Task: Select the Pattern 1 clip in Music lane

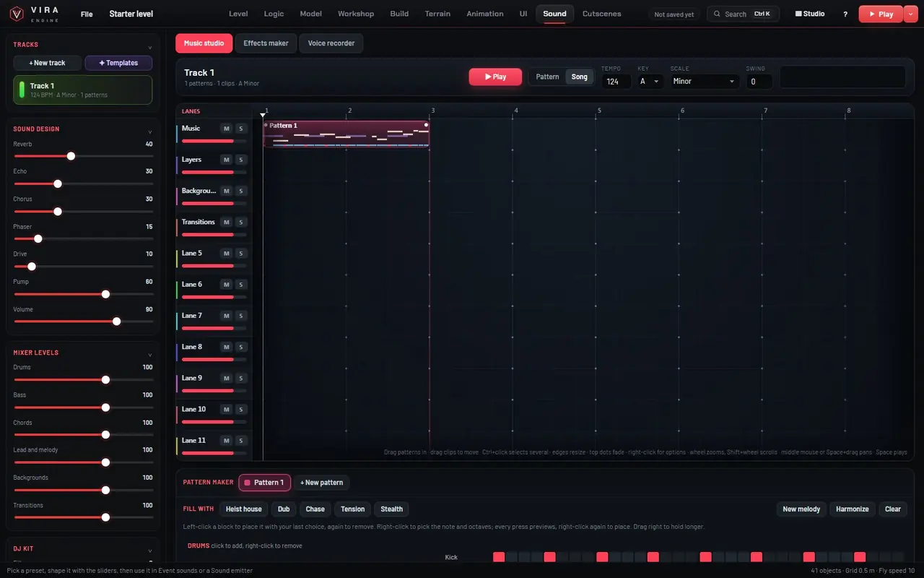Action: click(x=346, y=134)
